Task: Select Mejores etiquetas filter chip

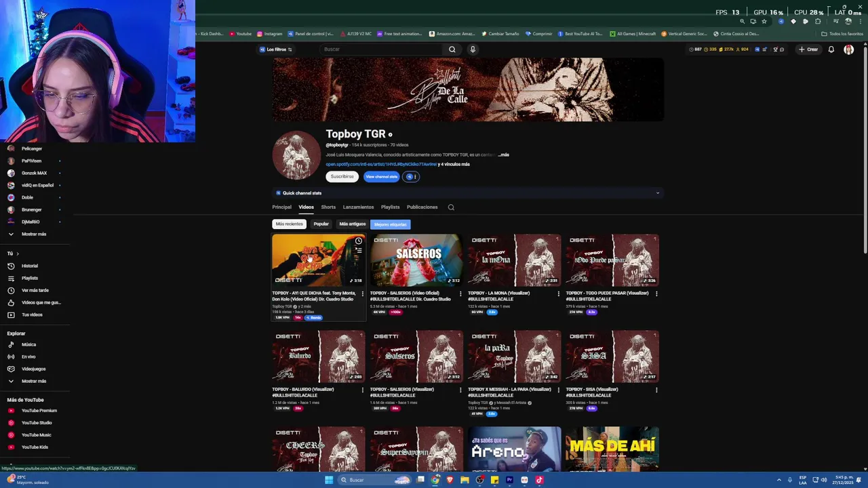Action: click(391, 224)
